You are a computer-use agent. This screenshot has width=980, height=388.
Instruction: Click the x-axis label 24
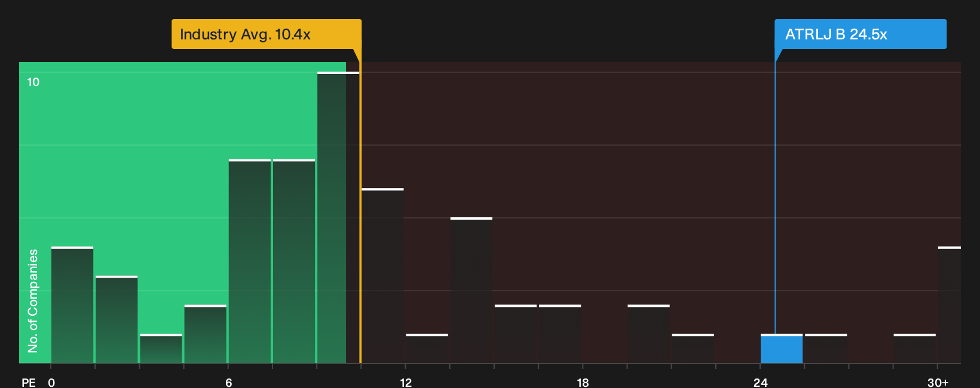(x=760, y=383)
